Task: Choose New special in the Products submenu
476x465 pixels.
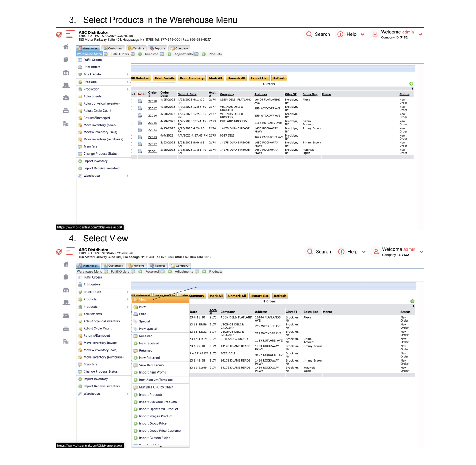Action: point(160,329)
